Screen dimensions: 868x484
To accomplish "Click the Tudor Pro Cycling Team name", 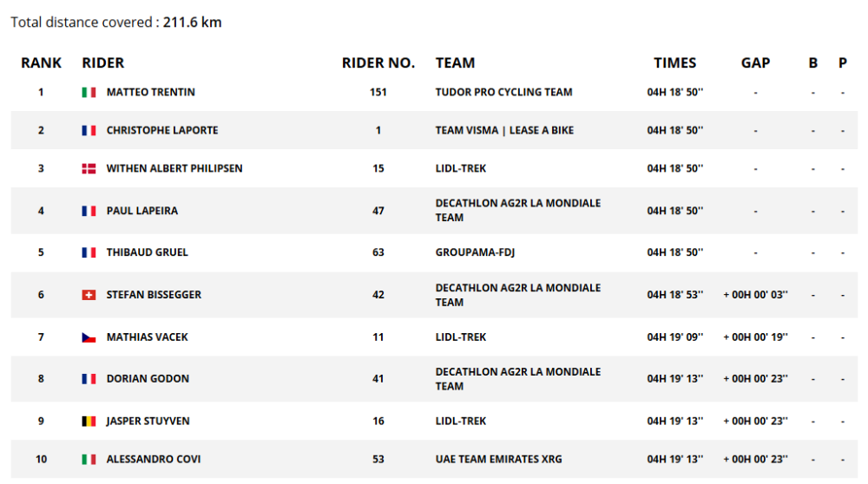I will [503, 92].
